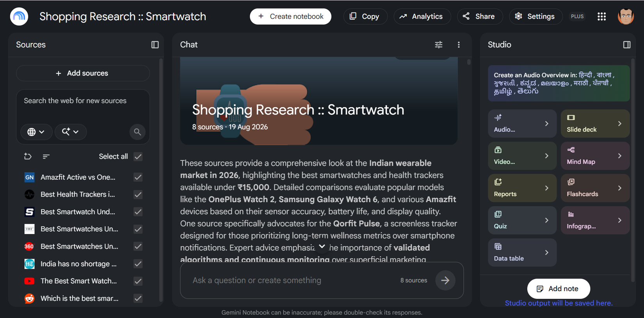Submit the web source search
This screenshot has width=644, height=318.
137,132
